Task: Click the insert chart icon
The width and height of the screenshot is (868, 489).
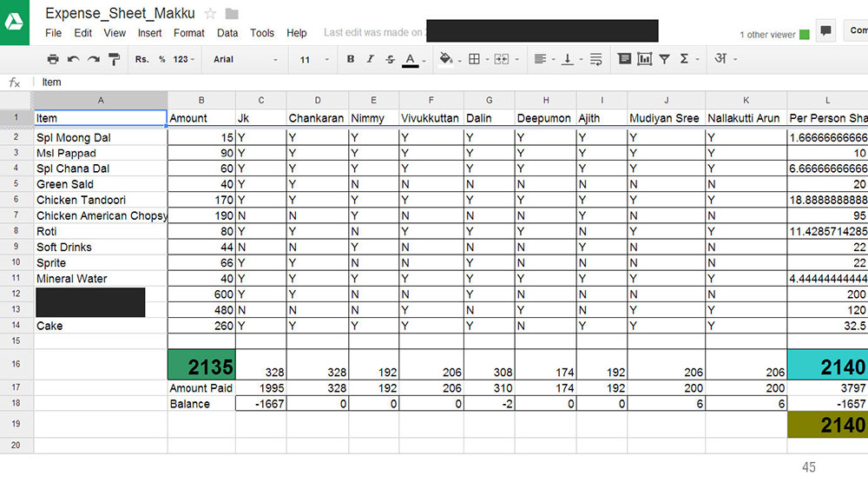Action: (x=644, y=59)
